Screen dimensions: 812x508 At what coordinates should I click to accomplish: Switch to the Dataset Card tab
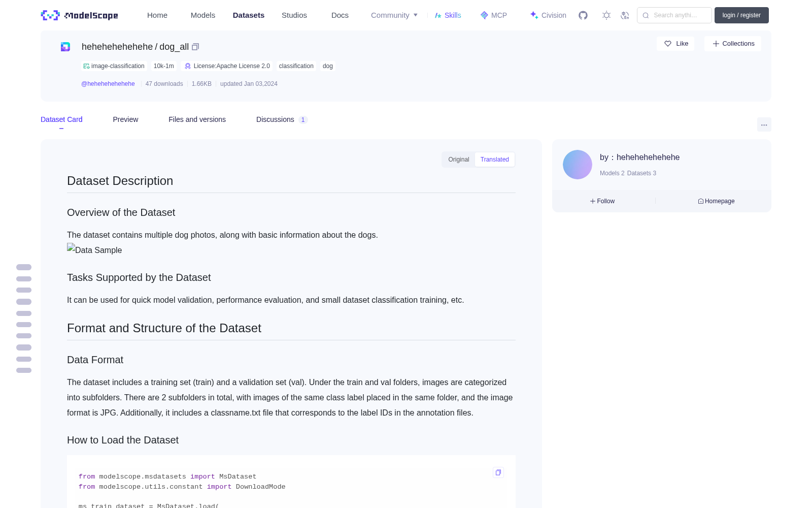[x=61, y=119]
